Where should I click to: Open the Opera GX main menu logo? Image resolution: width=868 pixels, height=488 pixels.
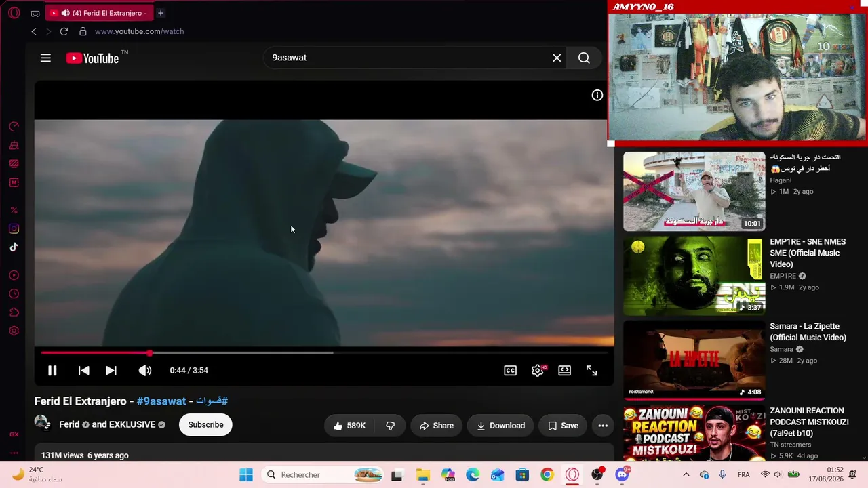point(14,13)
